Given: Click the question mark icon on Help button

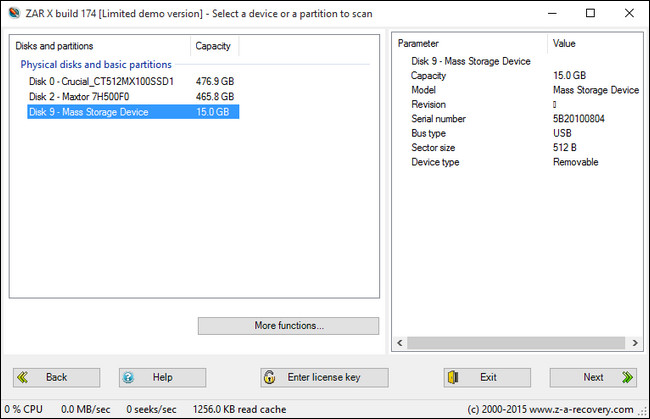Looking at the screenshot, I should [129, 377].
